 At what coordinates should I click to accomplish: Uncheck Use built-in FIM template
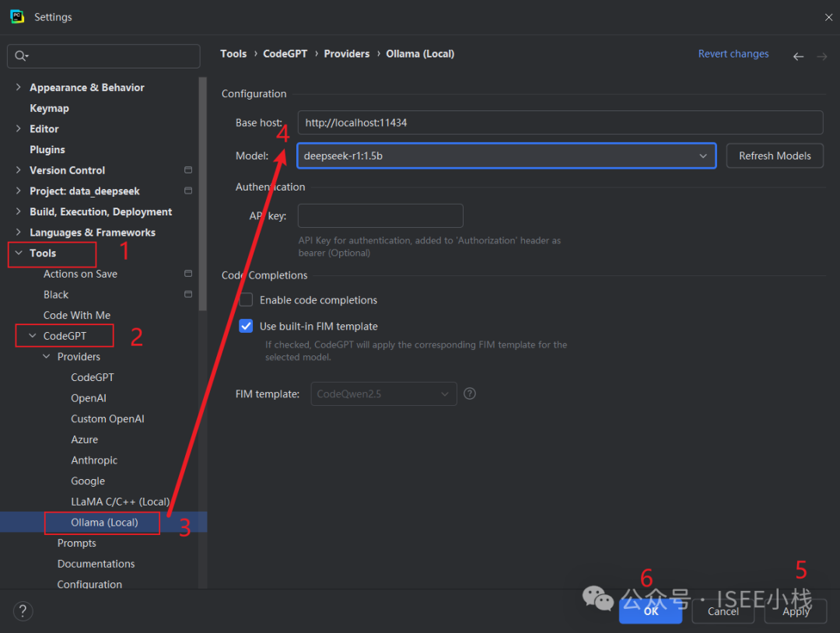pyautogui.click(x=246, y=326)
